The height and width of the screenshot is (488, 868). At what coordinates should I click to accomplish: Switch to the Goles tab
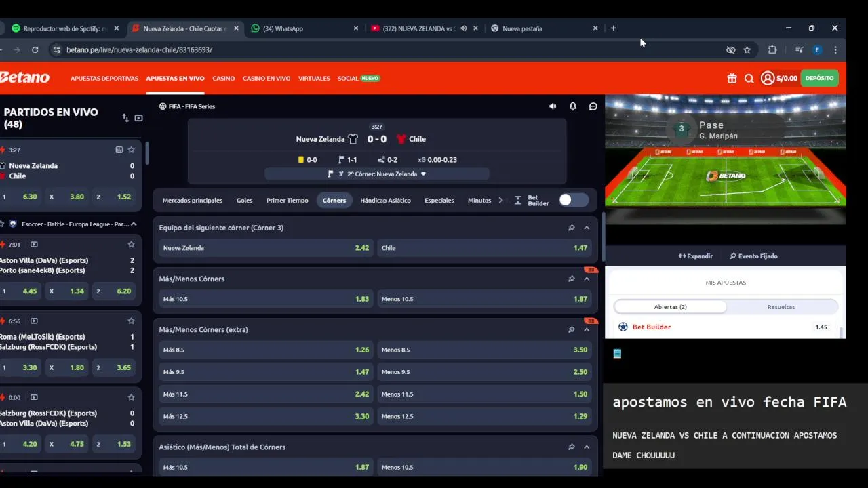point(244,201)
